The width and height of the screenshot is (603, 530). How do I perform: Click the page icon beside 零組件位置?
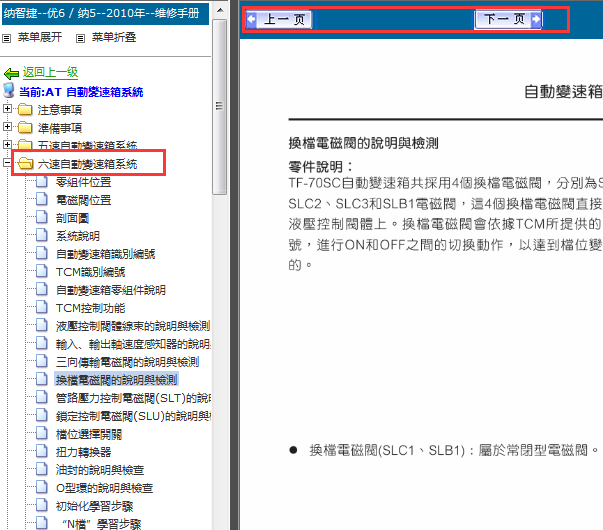[x=42, y=181]
